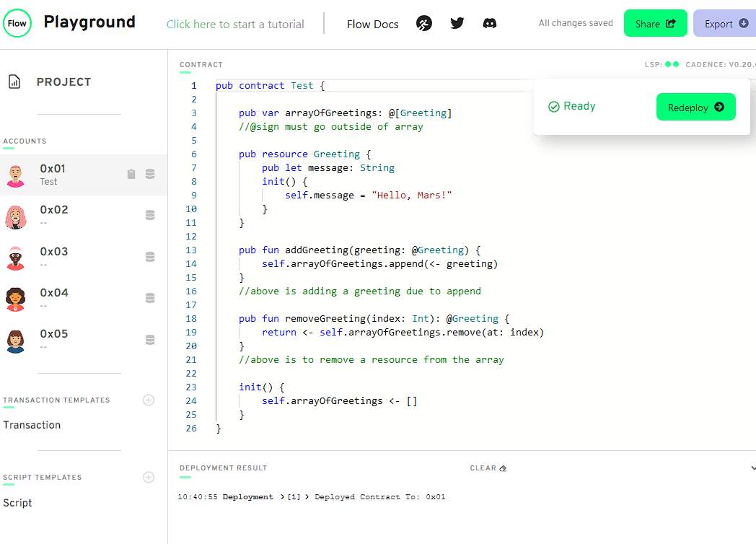Open the Script template
Image resolution: width=756 pixels, height=544 pixels.
(17, 503)
